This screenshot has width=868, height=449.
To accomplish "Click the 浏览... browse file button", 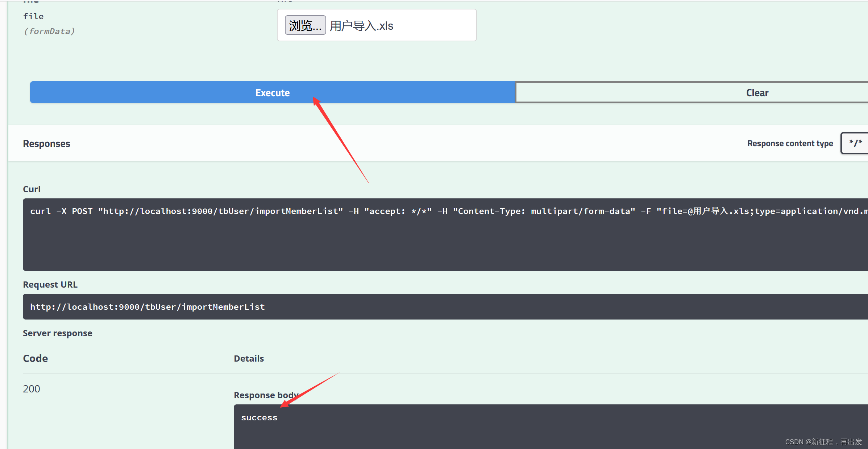I will click(305, 25).
